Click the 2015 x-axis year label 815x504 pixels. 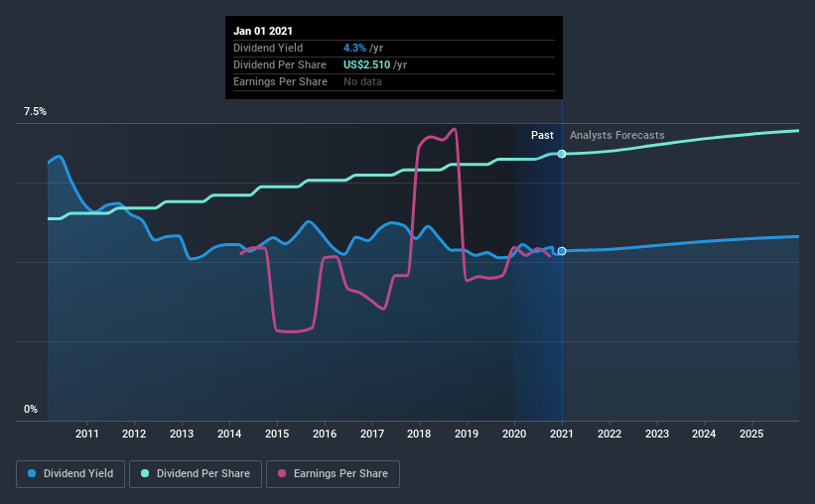coord(277,434)
